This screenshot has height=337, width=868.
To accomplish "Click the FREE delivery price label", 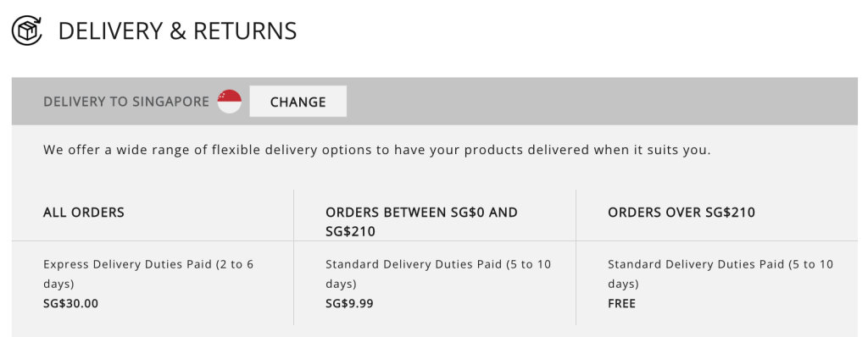I will point(621,303).
